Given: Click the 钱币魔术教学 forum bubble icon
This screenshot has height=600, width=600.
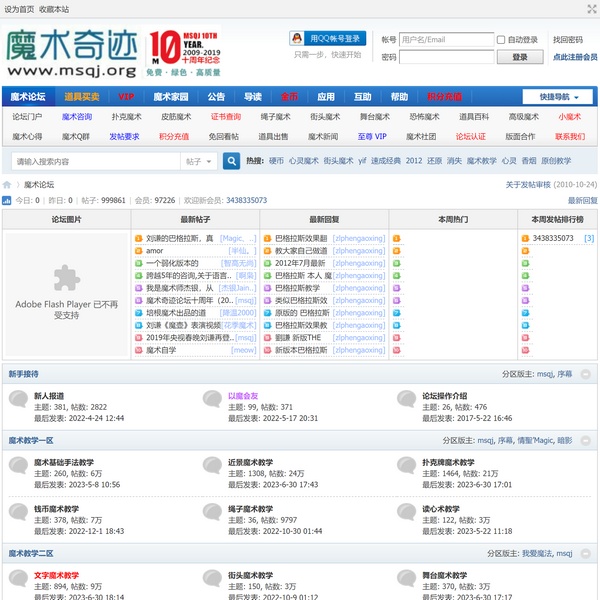Looking at the screenshot, I should 18,512.
